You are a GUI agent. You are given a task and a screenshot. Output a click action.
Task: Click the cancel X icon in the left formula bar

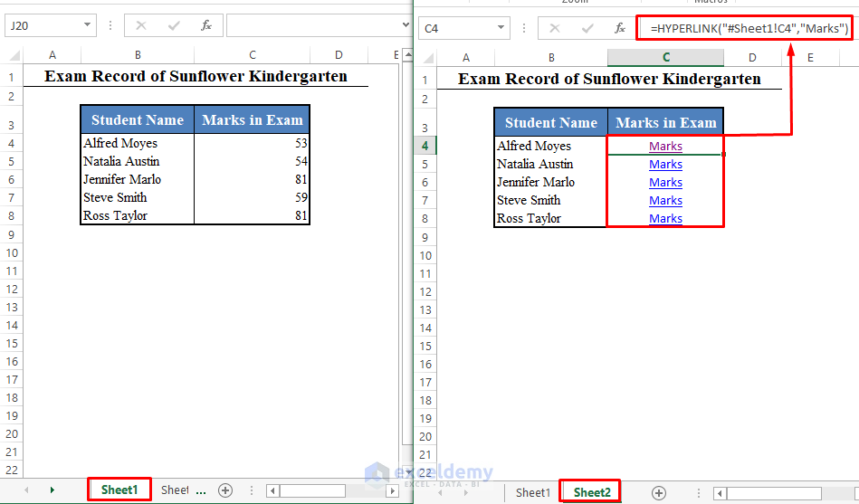pos(141,25)
